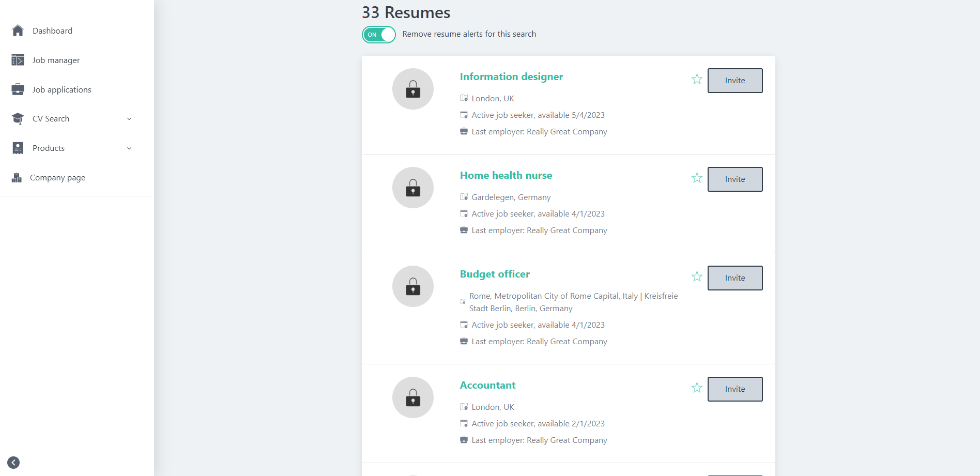Click Budget officer's availability 4/1/2023 text

point(538,325)
